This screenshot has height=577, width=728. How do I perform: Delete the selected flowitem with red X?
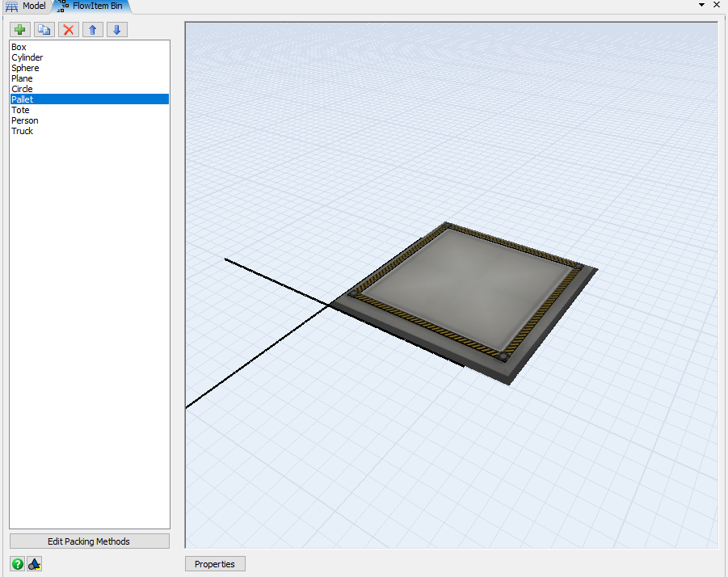[x=69, y=30]
